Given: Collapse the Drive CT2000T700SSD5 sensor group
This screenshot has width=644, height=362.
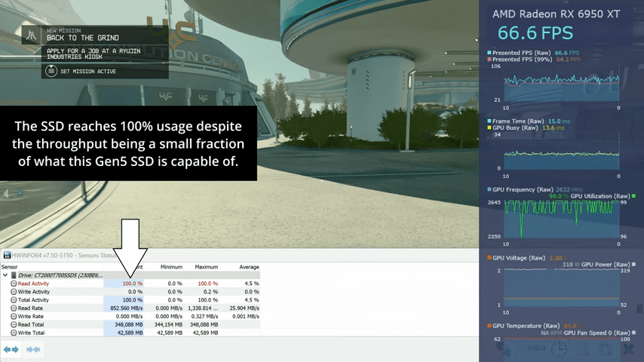Looking at the screenshot, I should (5, 275).
